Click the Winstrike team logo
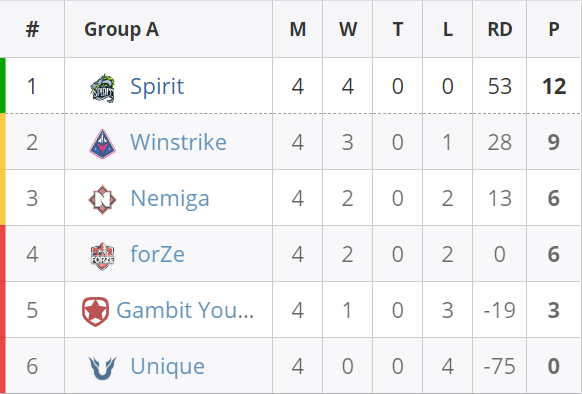The height and width of the screenshot is (394, 582). tap(102, 144)
